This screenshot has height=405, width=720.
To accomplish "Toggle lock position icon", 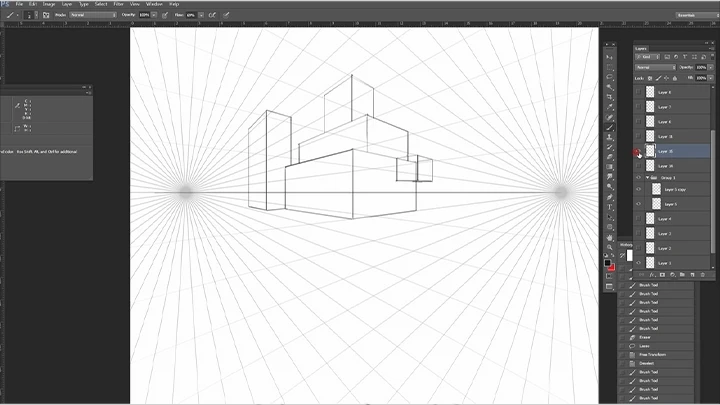I will [x=666, y=79].
